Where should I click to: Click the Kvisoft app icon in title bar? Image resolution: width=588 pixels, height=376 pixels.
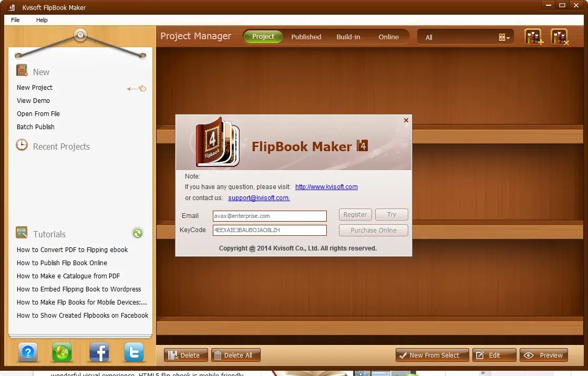pyautogui.click(x=12, y=7)
